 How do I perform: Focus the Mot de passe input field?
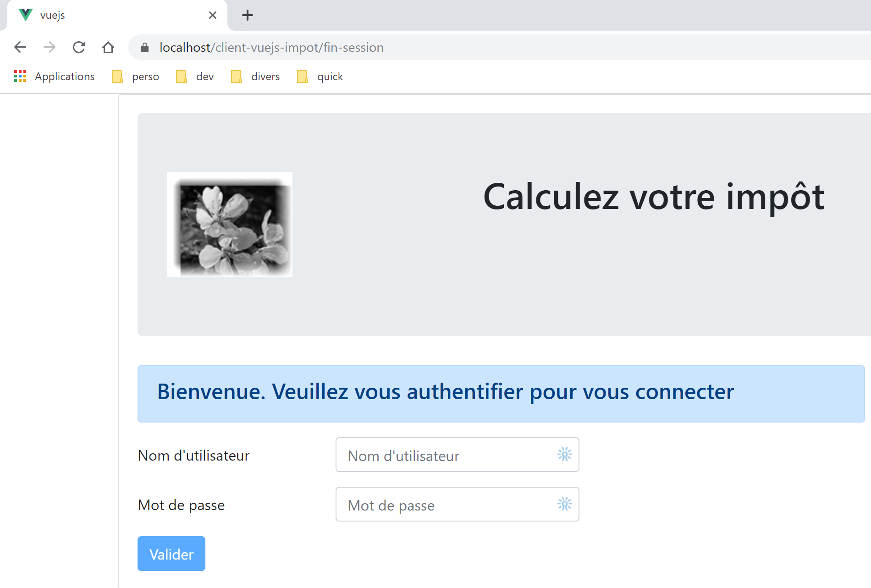coord(447,505)
